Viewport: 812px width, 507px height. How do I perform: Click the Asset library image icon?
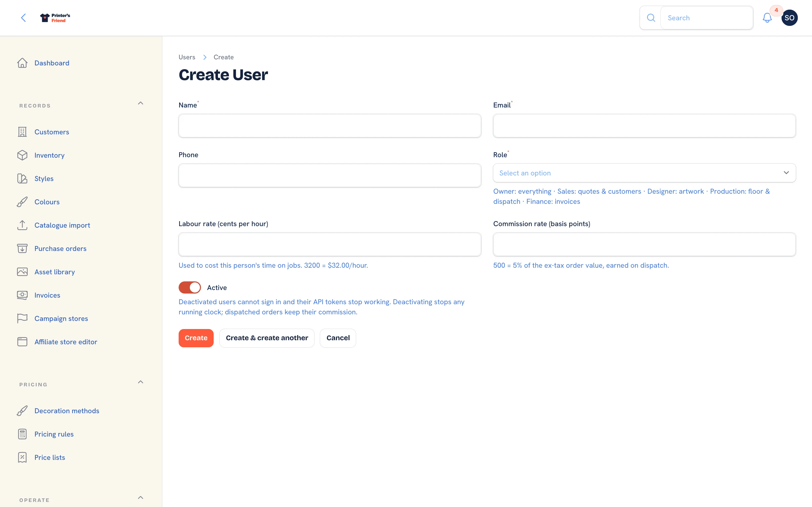[x=22, y=272]
